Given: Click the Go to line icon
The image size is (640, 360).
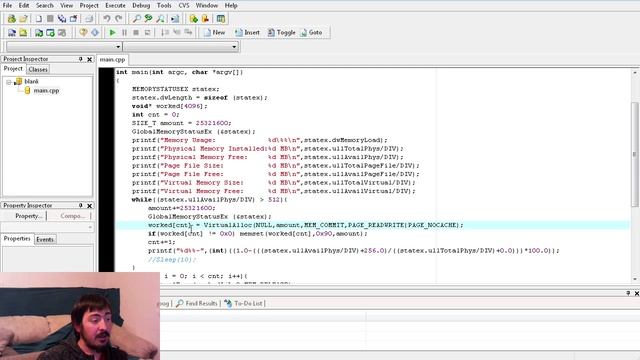Looking at the screenshot, I should pos(175,19).
